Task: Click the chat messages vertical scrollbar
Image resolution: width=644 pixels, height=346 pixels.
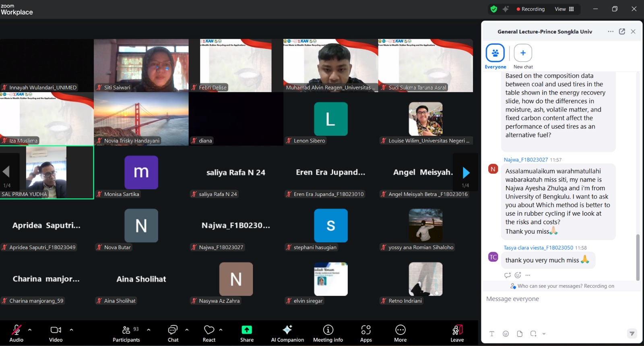Action: coord(638,257)
